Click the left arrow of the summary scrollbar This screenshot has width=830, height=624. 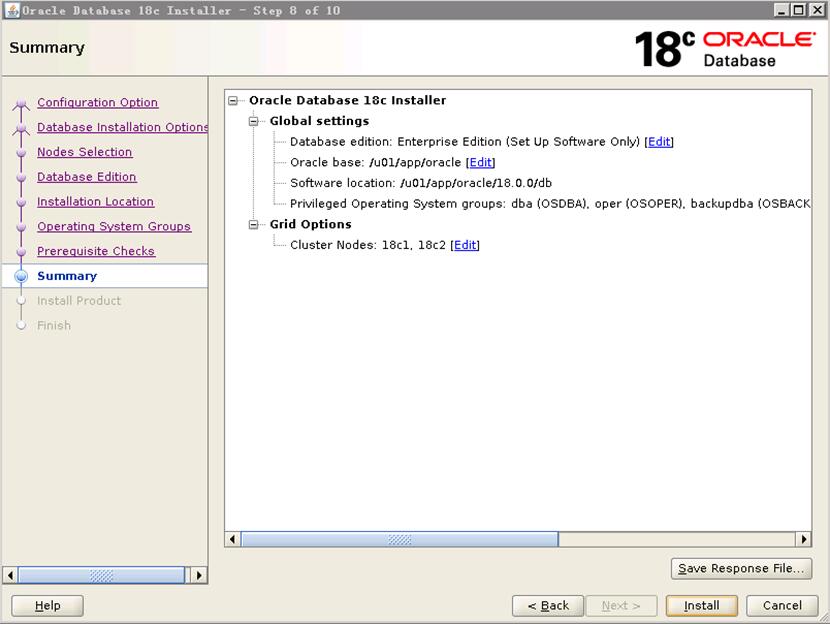coord(232,539)
